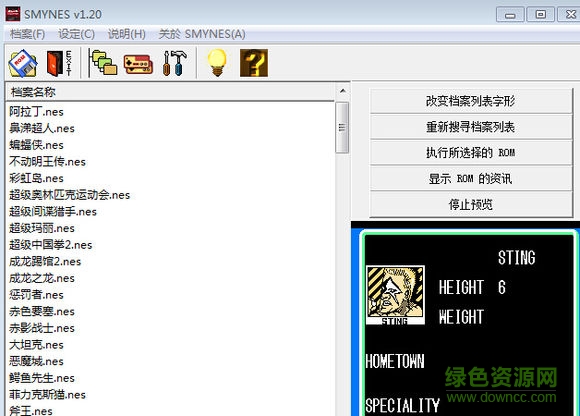The image size is (580, 416).
Task: Select 鳄鱼先生.nes in the file list
Action: 42,378
